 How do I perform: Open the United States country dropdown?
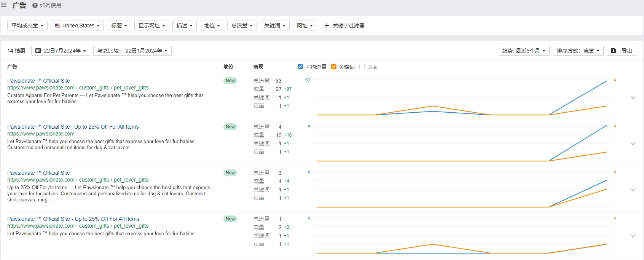coord(77,26)
